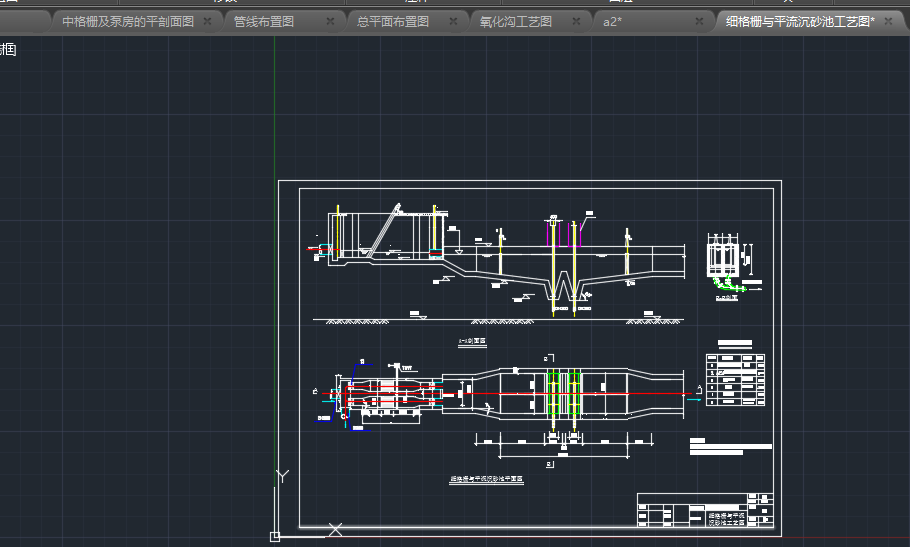Close the 细格栅与平流沉砂池工艺图* tab
Image resolution: width=910 pixels, height=547 pixels.
pyautogui.click(x=888, y=21)
